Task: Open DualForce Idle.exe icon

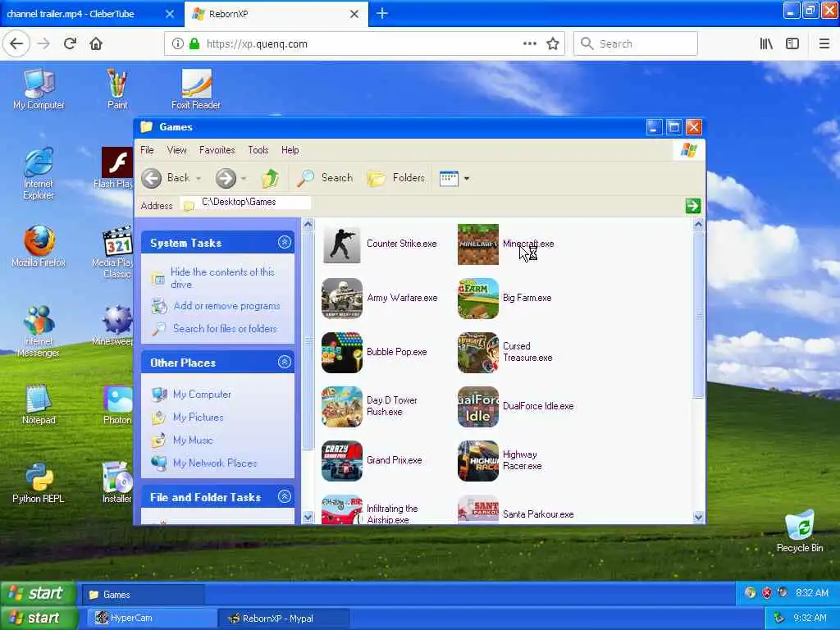Action: tap(478, 407)
